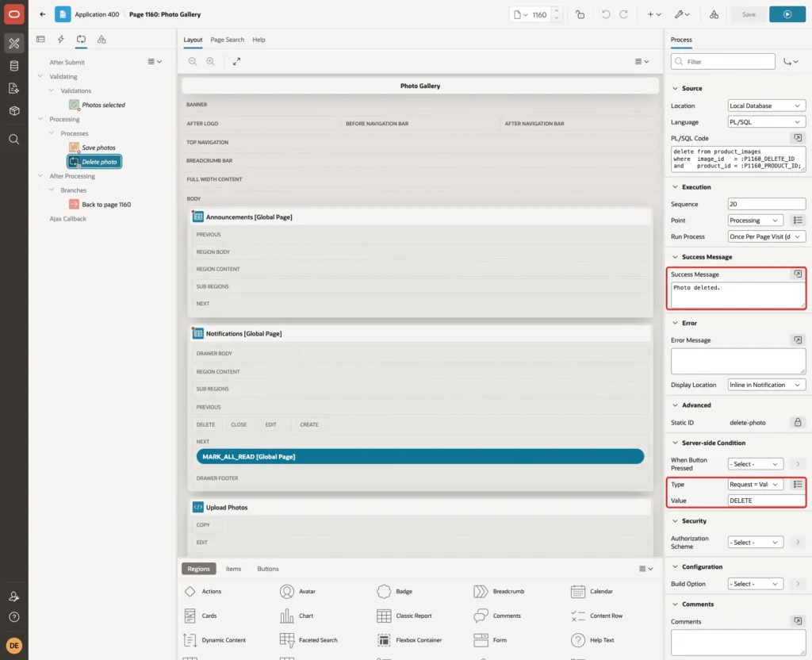Image resolution: width=812 pixels, height=660 pixels.
Task: Open Team Development sidebar icon
Action: click(14, 89)
